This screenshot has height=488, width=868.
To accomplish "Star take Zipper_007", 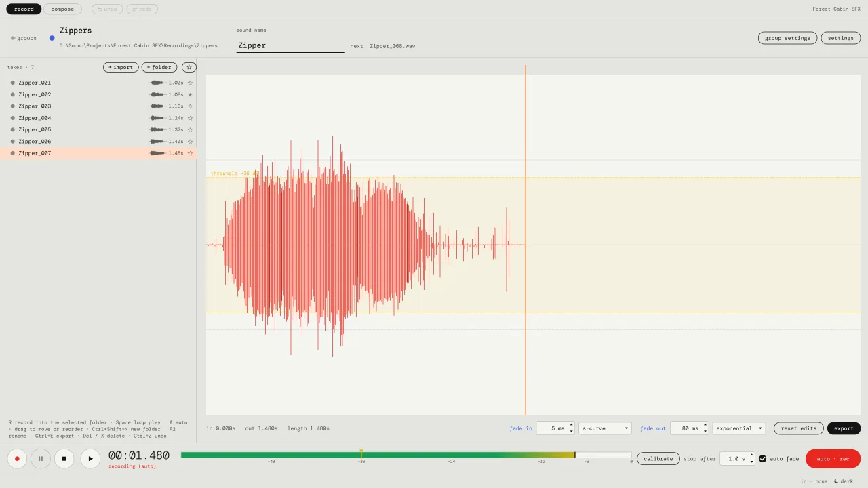I will coord(190,153).
